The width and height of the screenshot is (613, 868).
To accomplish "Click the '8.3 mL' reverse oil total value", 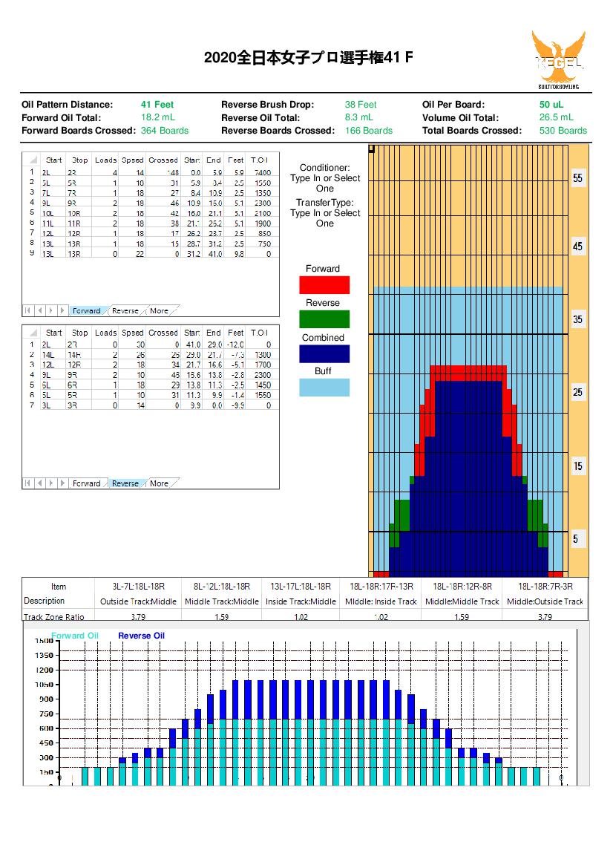I will [x=359, y=117].
